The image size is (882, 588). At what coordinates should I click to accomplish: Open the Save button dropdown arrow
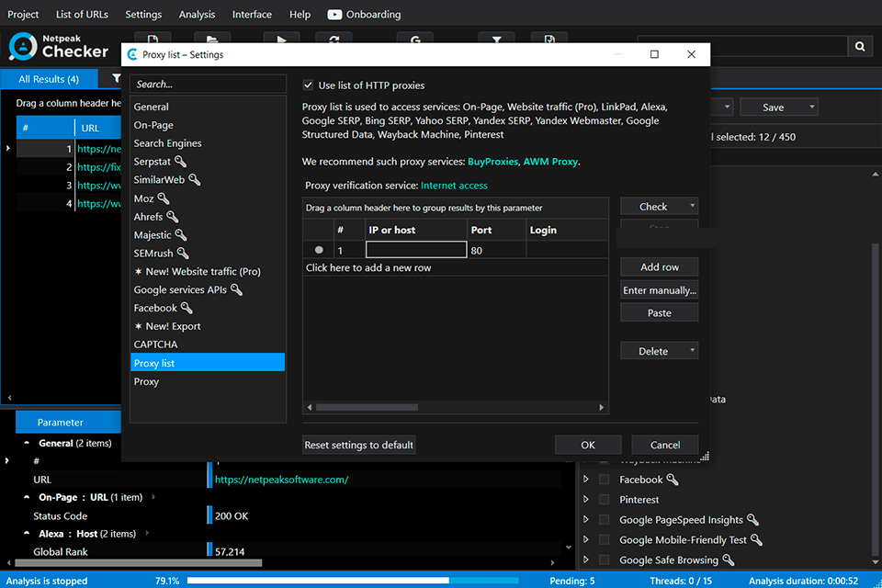tap(811, 107)
